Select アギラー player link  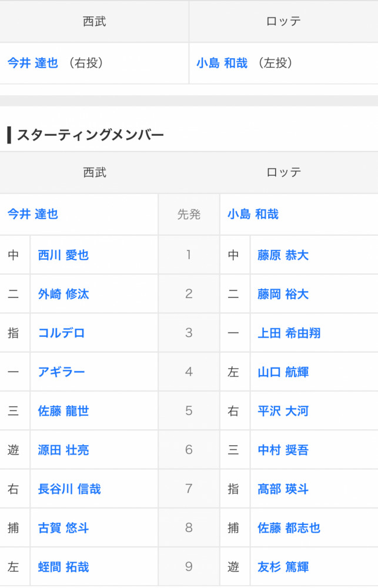click(61, 372)
